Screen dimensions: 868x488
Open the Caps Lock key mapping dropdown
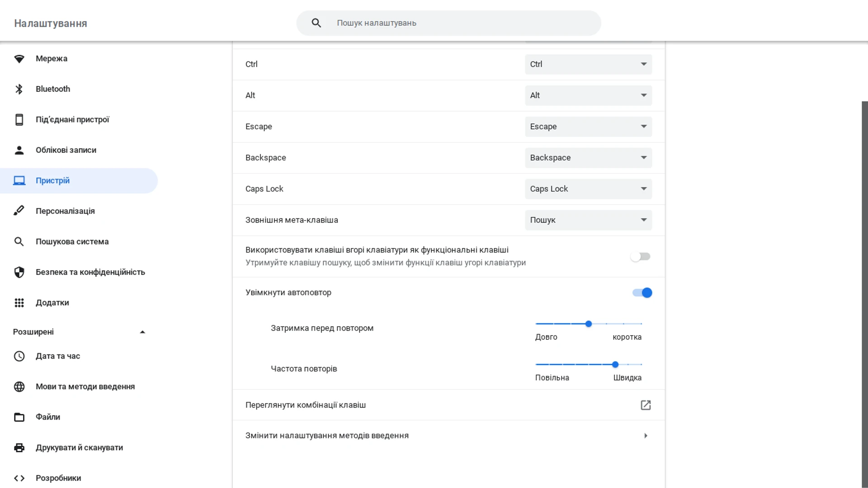coord(588,189)
